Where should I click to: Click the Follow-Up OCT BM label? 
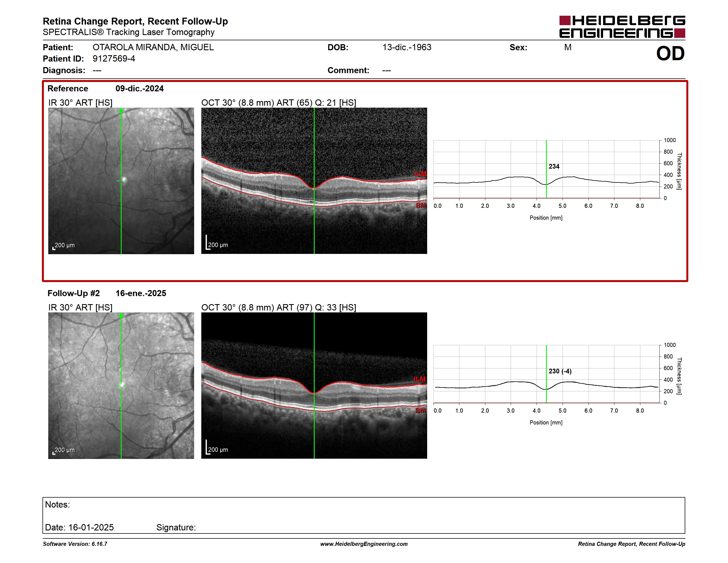pos(421,411)
